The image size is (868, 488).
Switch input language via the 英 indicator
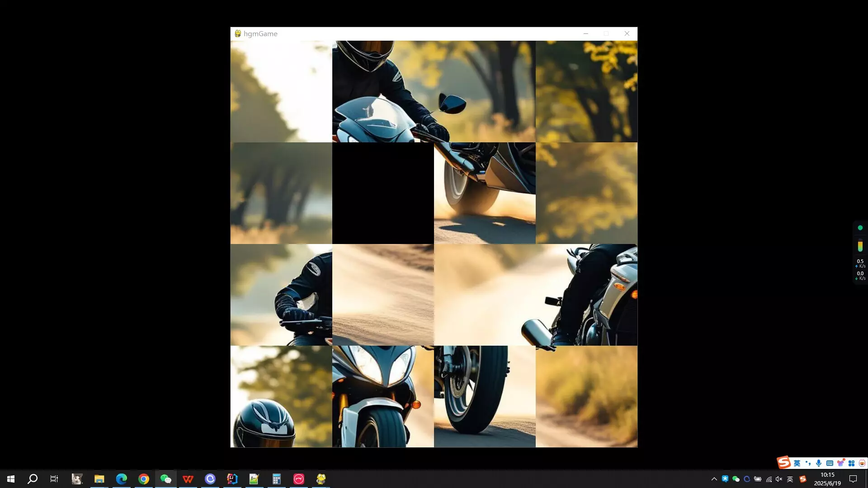[x=790, y=479]
